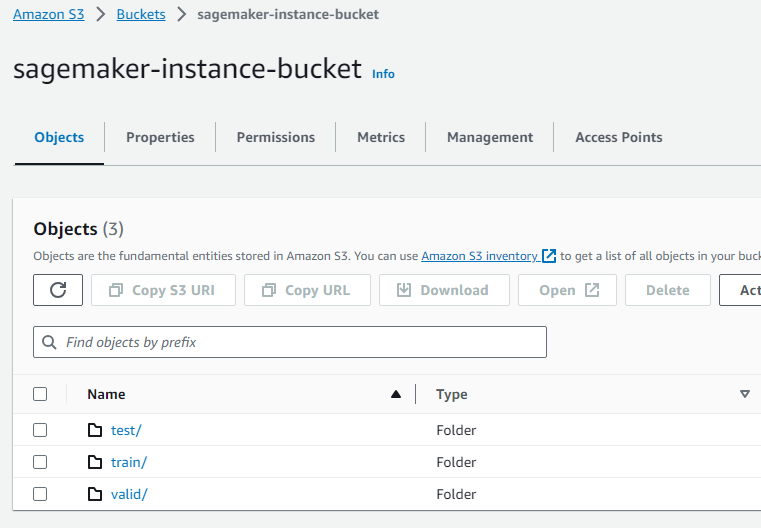Screen dimensions: 761x528
Task: Toggle the select-all objects checkbox
Action: tap(40, 394)
